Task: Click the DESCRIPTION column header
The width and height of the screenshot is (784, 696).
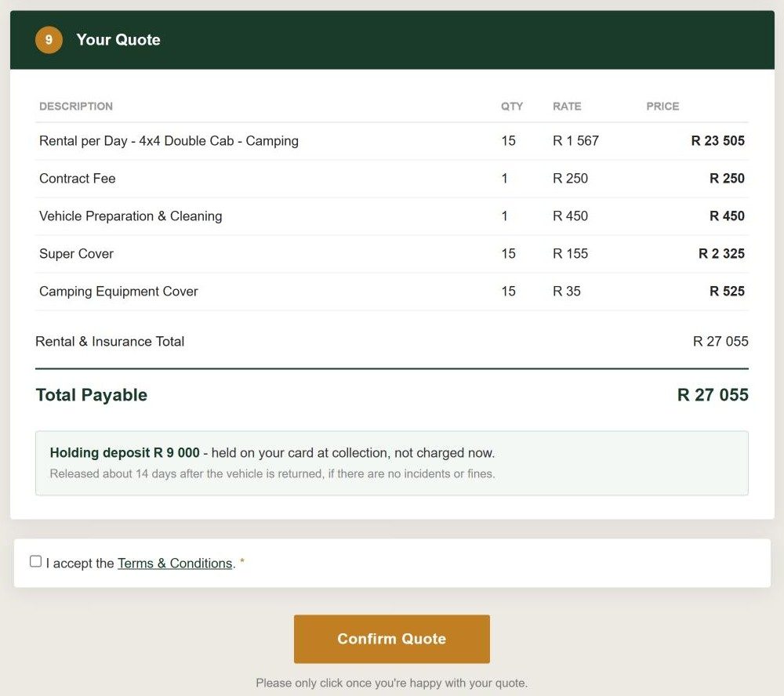Action: (x=76, y=107)
